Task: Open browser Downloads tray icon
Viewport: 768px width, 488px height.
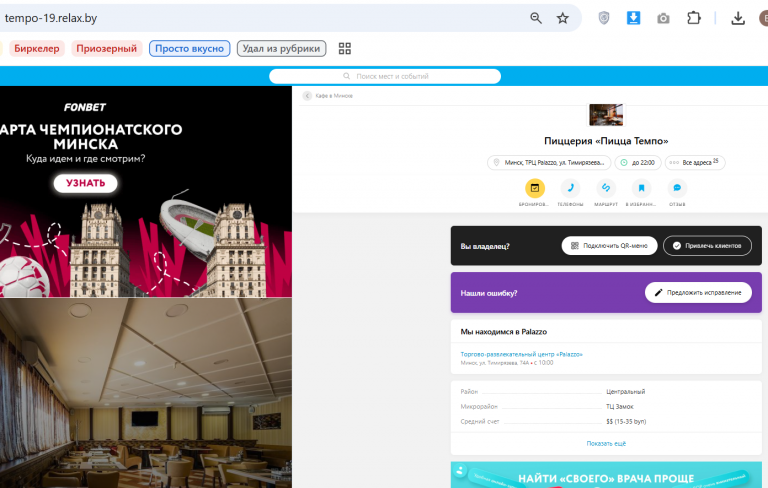Action: coord(738,19)
